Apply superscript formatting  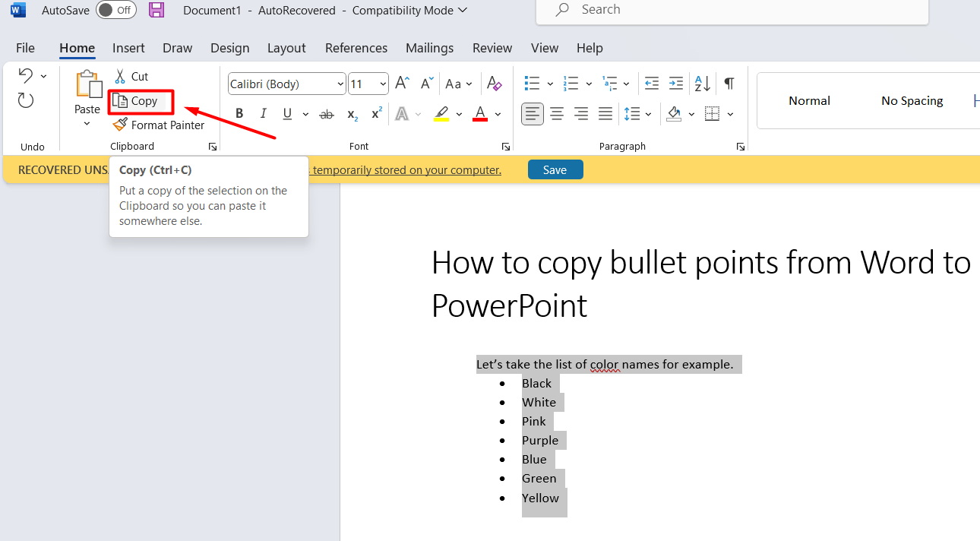tap(376, 114)
